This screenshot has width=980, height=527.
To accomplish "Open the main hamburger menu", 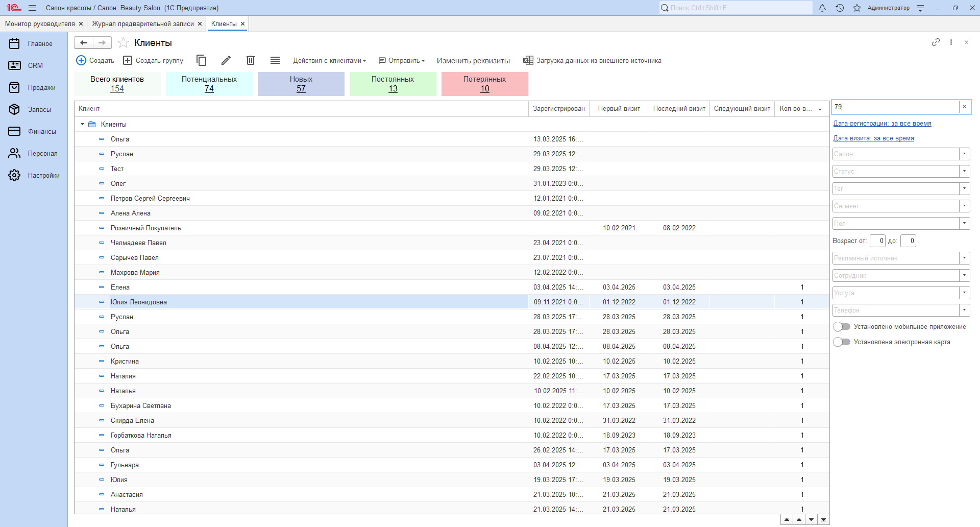I will click(x=32, y=8).
